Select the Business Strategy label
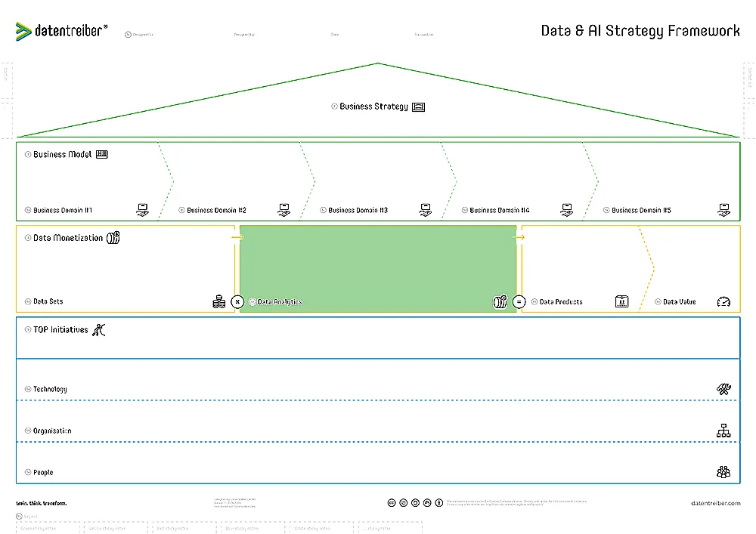The height and width of the screenshot is (534, 756). coord(373,106)
